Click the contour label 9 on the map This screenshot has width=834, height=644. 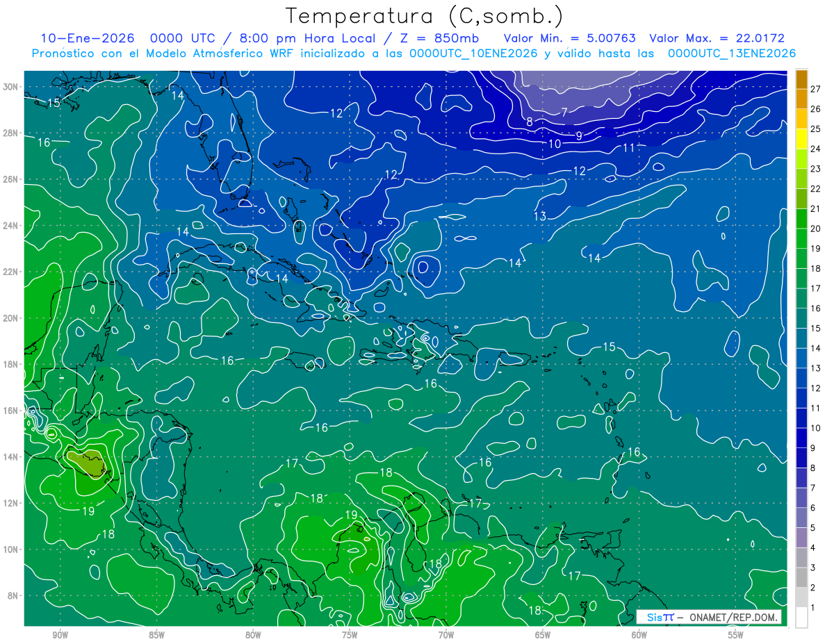coord(579,136)
